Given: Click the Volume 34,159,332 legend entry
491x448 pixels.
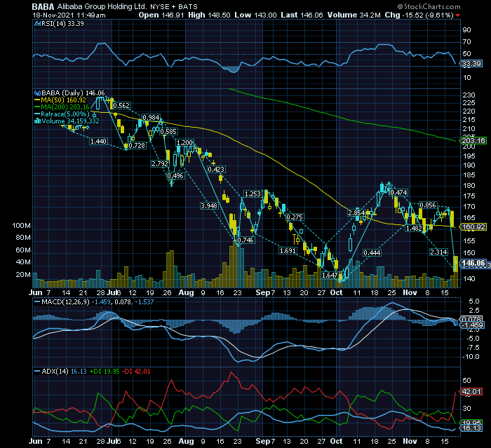Looking at the screenshot, I should pyautogui.click(x=70, y=121).
